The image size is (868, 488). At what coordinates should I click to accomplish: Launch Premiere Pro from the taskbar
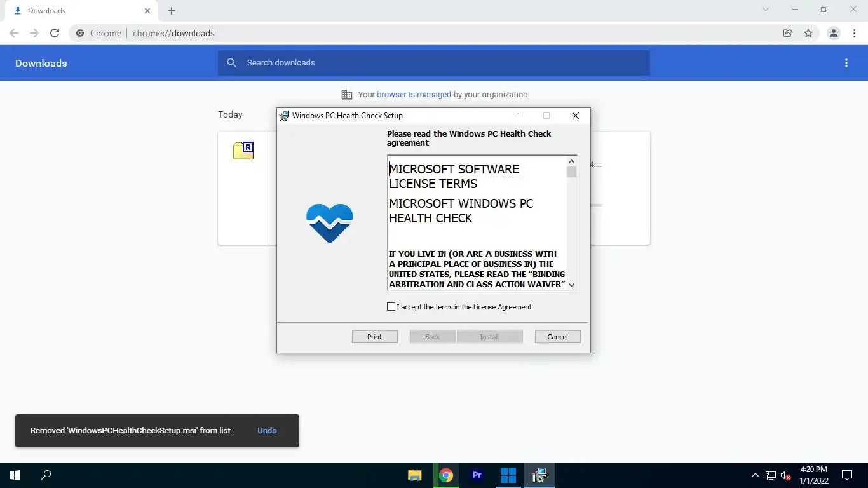tap(477, 475)
